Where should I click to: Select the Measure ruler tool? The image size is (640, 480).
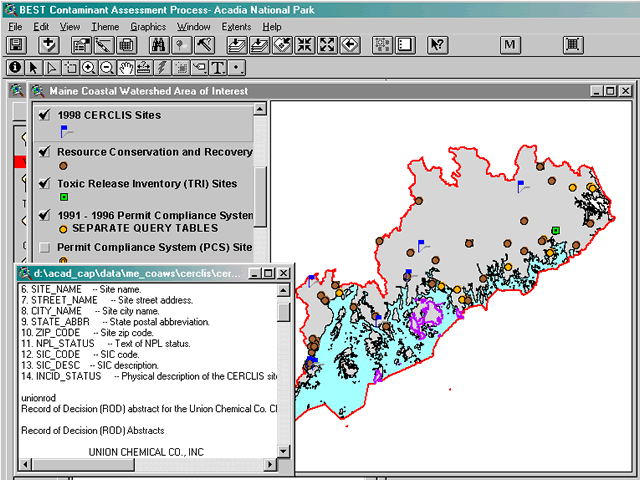[x=144, y=67]
